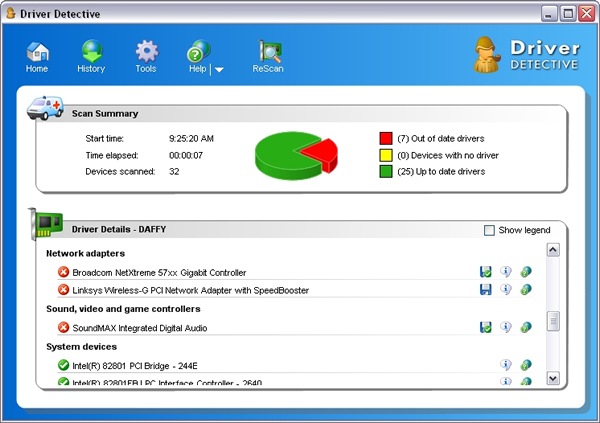600x423 pixels.
Task: Select Broadcom NetXtreme 57xx Gigabit Controller row
Action: [x=295, y=272]
